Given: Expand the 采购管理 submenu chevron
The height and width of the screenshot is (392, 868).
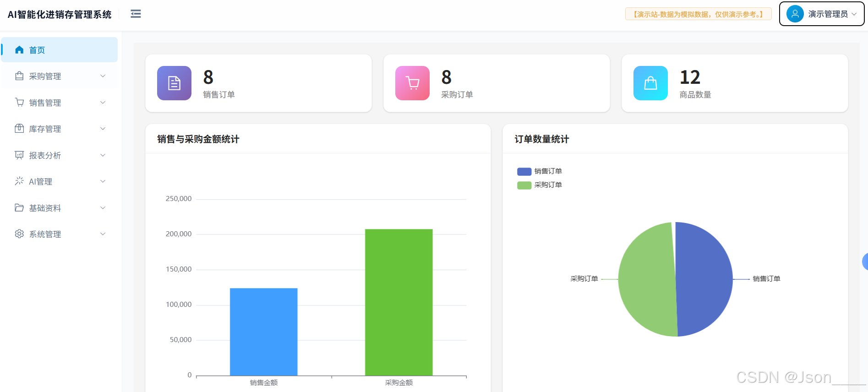Looking at the screenshot, I should click(x=103, y=76).
